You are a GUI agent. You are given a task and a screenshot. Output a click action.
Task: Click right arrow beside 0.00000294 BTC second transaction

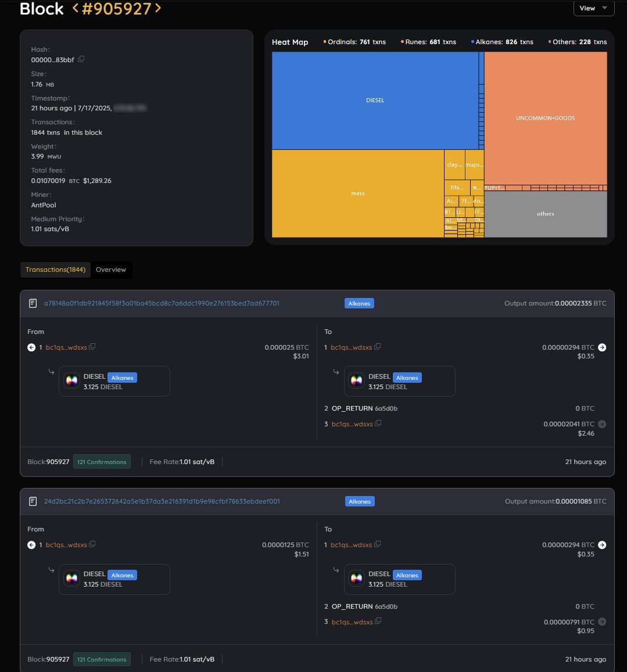[602, 545]
